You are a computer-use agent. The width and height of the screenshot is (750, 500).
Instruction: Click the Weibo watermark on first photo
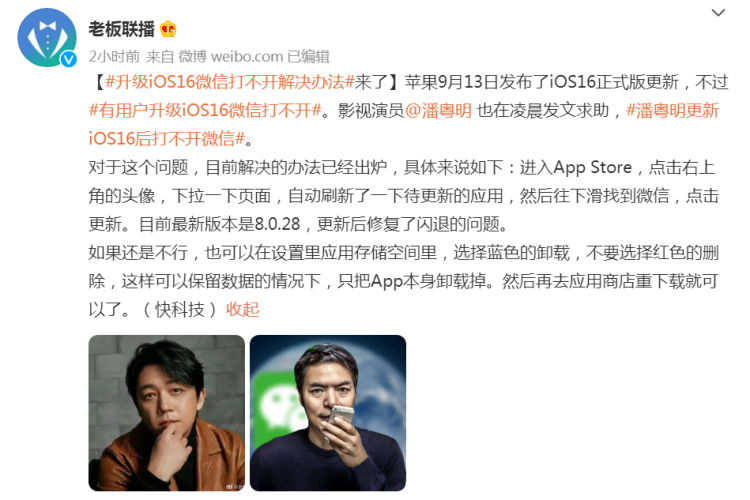pos(235,486)
